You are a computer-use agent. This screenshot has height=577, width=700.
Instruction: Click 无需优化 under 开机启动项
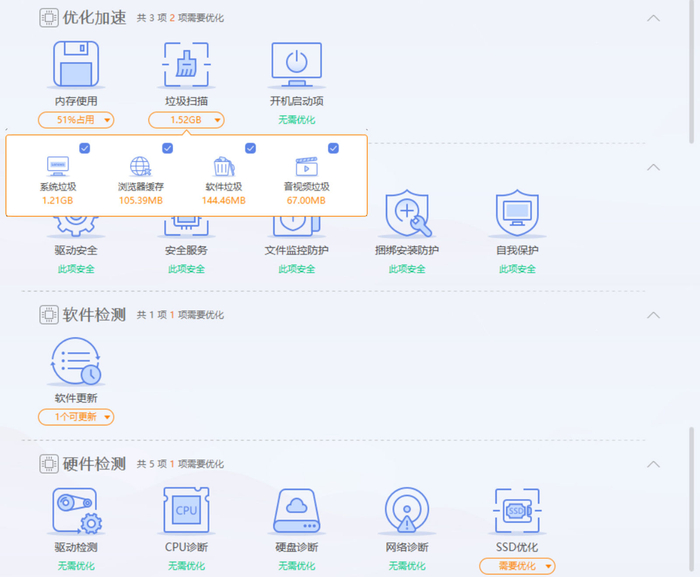[296, 120]
